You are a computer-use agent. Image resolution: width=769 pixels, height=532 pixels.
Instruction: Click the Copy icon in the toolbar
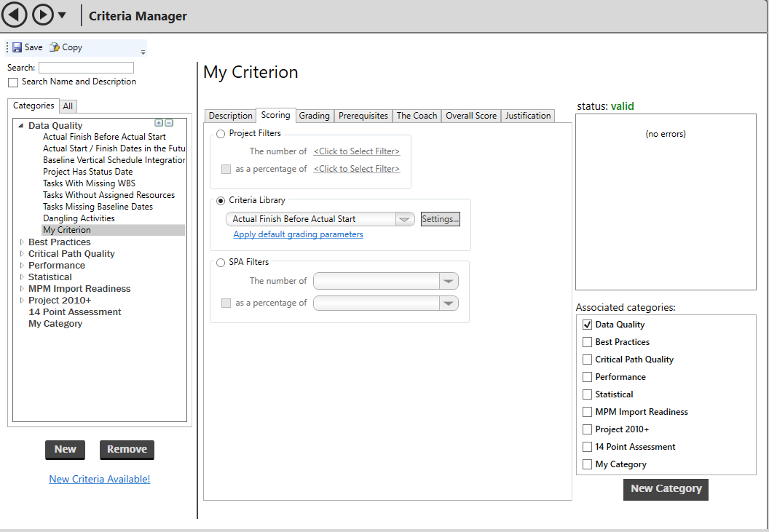[55, 47]
